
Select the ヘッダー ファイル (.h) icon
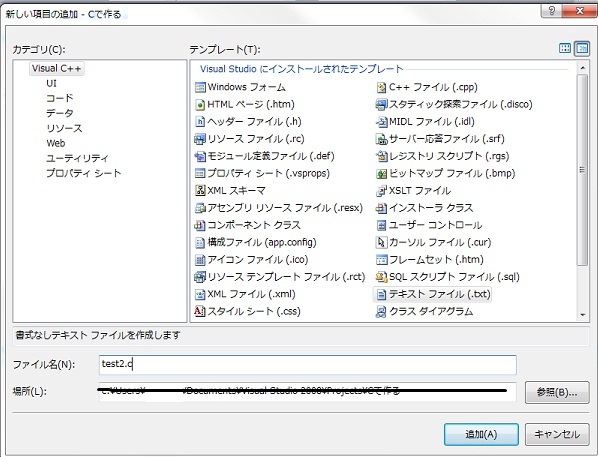(x=200, y=122)
